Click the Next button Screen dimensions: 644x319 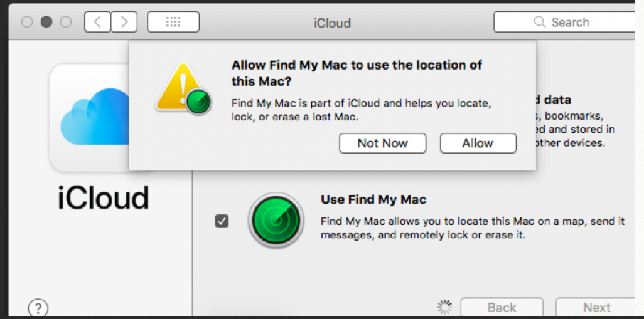point(596,308)
